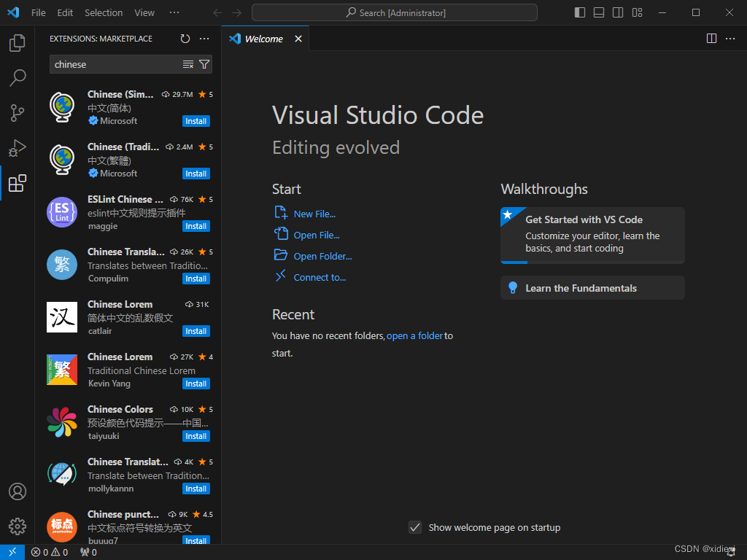Select the Extensions view icon
The height and width of the screenshot is (560, 747).
pyautogui.click(x=18, y=183)
